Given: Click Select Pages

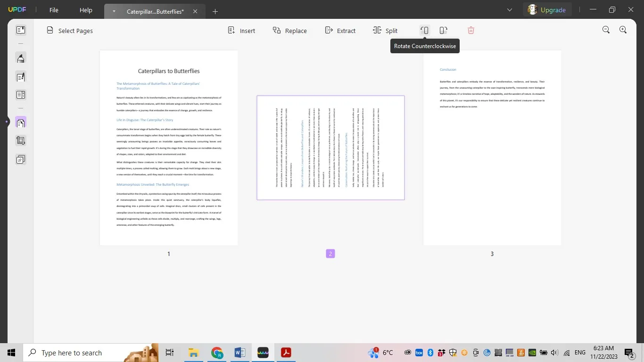Looking at the screenshot, I should click(x=70, y=31).
